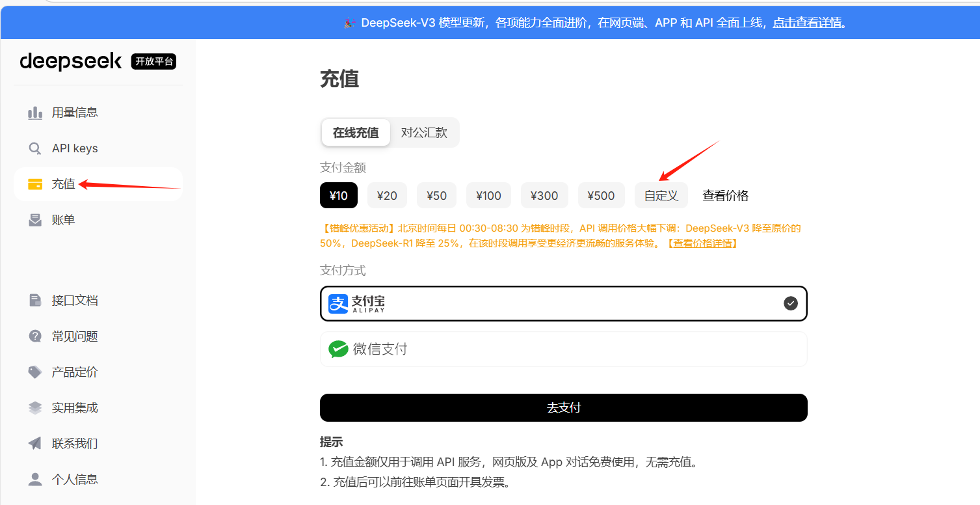Viewport: 980px width, 505px height.
Task: Click the product pricing tag icon
Action: 35,372
